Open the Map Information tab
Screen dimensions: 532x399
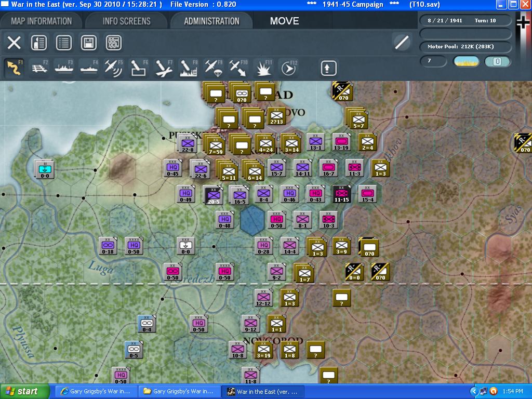[x=42, y=21]
